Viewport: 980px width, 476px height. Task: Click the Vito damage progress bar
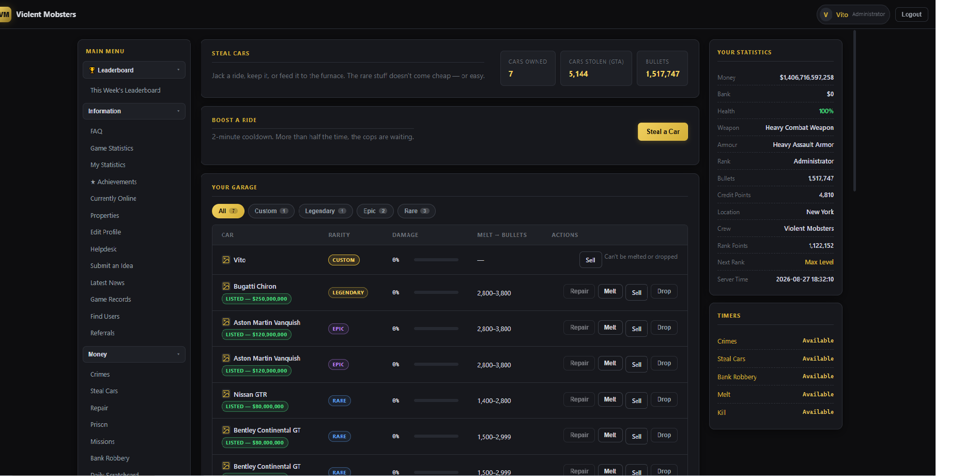[x=436, y=260]
